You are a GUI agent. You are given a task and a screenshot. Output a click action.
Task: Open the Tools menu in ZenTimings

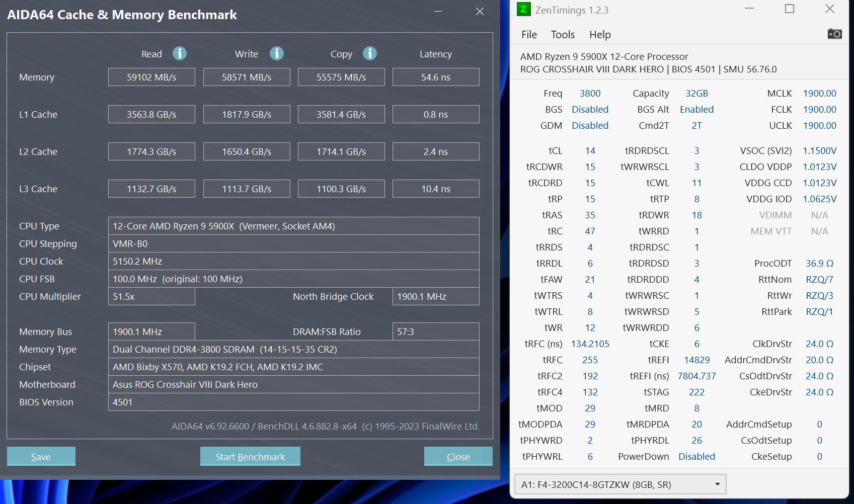tap(563, 34)
